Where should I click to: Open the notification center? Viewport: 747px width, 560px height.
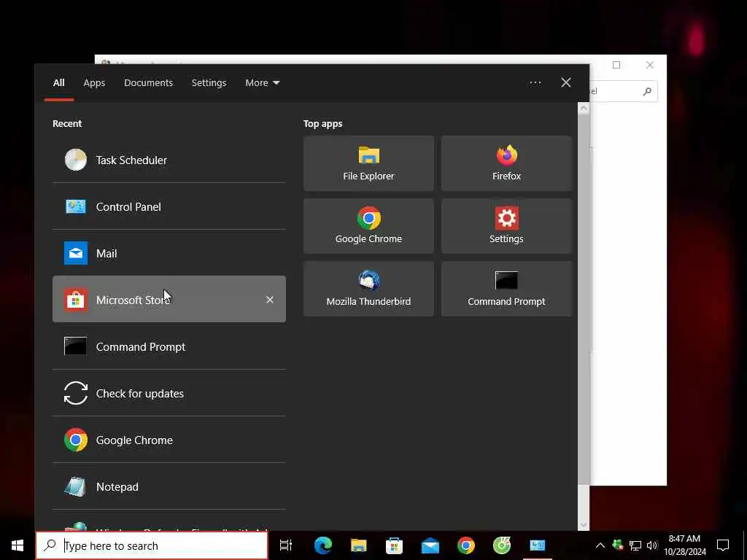723,545
